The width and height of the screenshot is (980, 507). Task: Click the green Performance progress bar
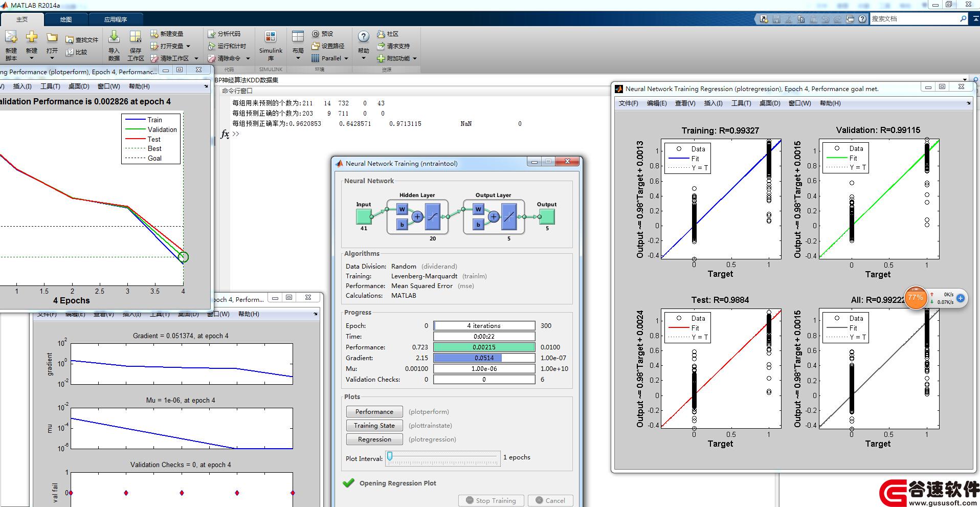(x=484, y=347)
